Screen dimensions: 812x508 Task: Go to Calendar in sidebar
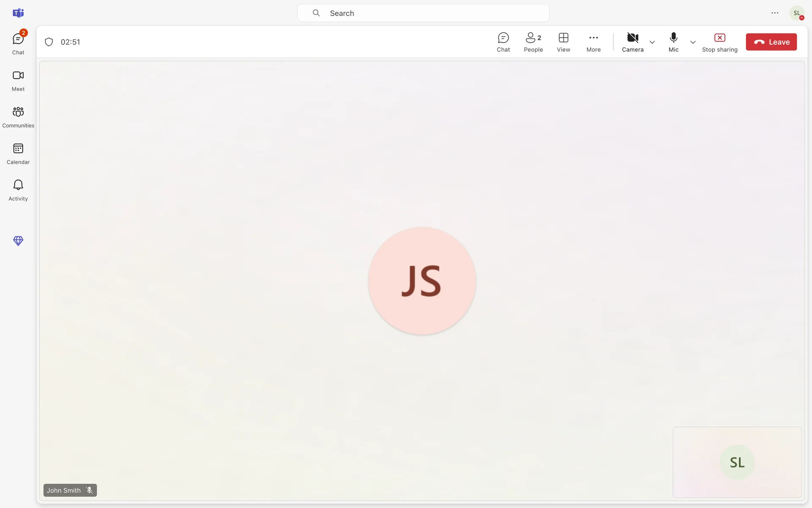coord(18,153)
